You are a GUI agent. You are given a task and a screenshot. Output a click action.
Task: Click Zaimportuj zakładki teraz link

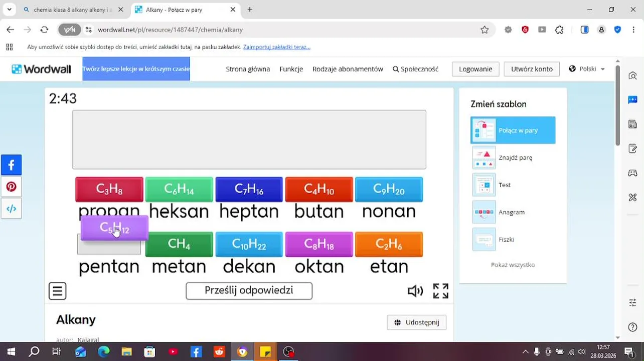pos(276,47)
